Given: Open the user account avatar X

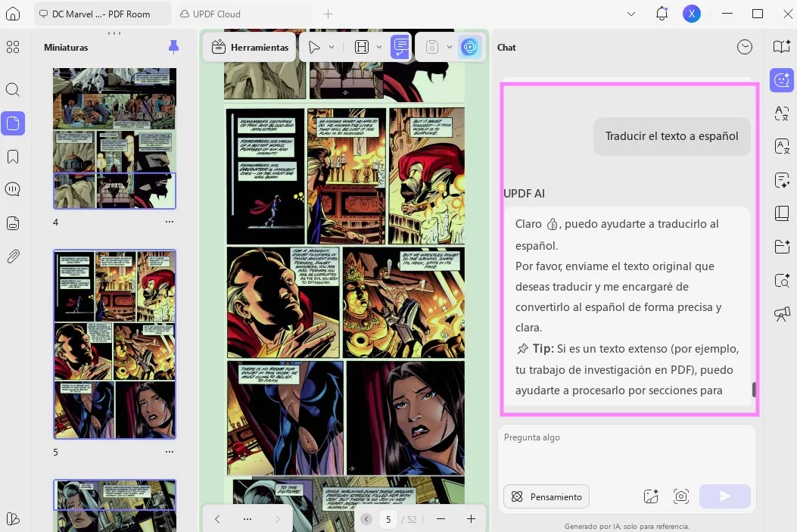Looking at the screenshot, I should point(691,14).
